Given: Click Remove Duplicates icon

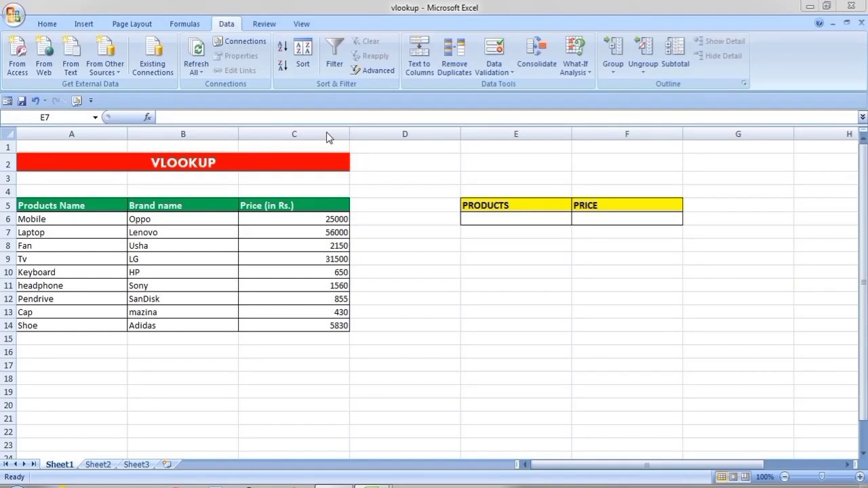Looking at the screenshot, I should [454, 56].
